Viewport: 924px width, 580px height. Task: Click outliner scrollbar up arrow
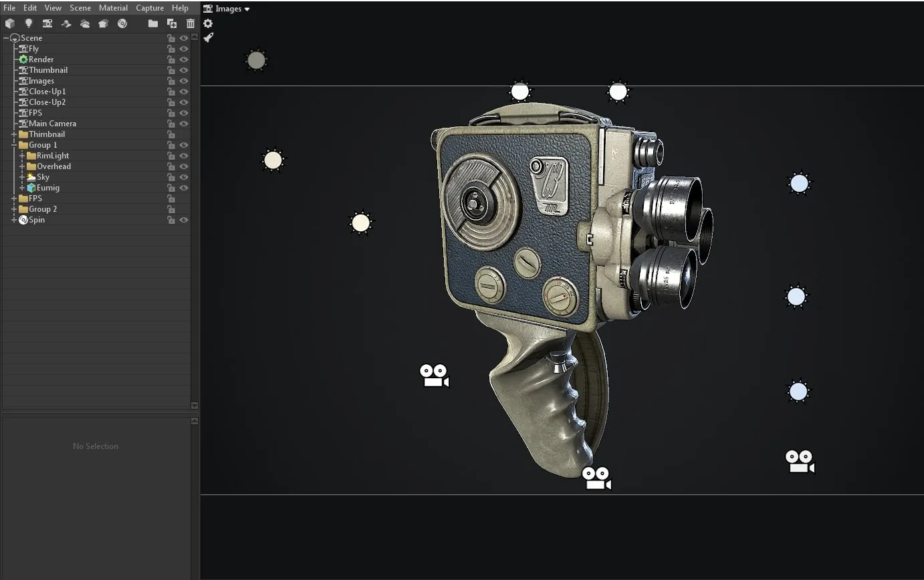[195, 37]
